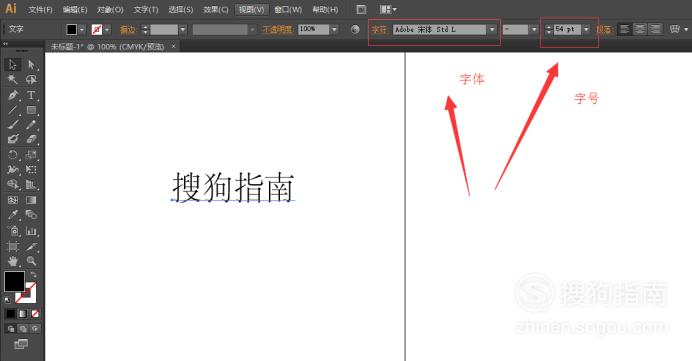
Task: Select the Type tool
Action: click(x=31, y=95)
